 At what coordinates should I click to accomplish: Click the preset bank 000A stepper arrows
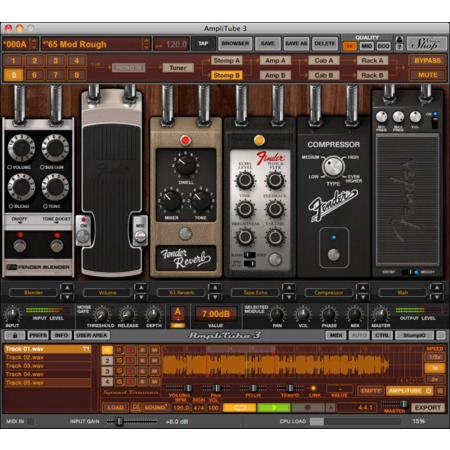pyautogui.click(x=34, y=44)
